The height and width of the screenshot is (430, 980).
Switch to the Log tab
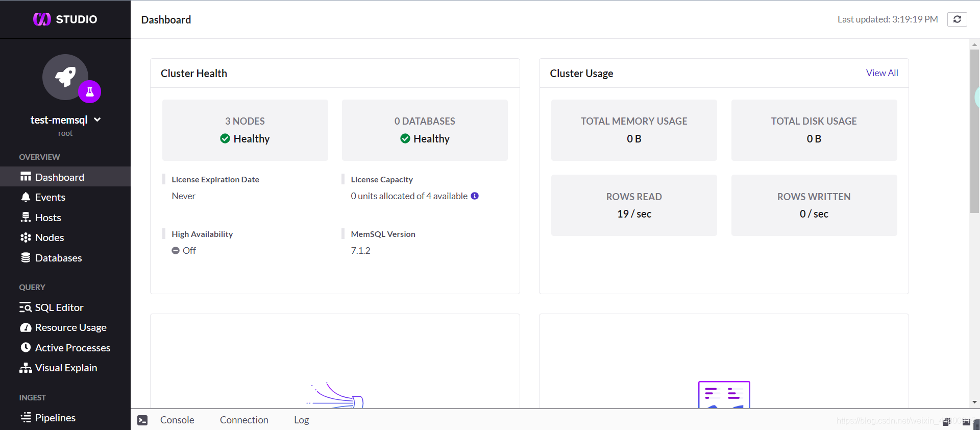[x=302, y=420]
